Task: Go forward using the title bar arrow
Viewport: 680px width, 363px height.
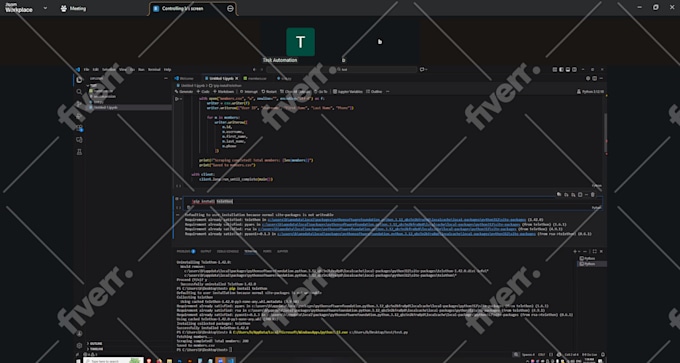Action: tap(262, 69)
